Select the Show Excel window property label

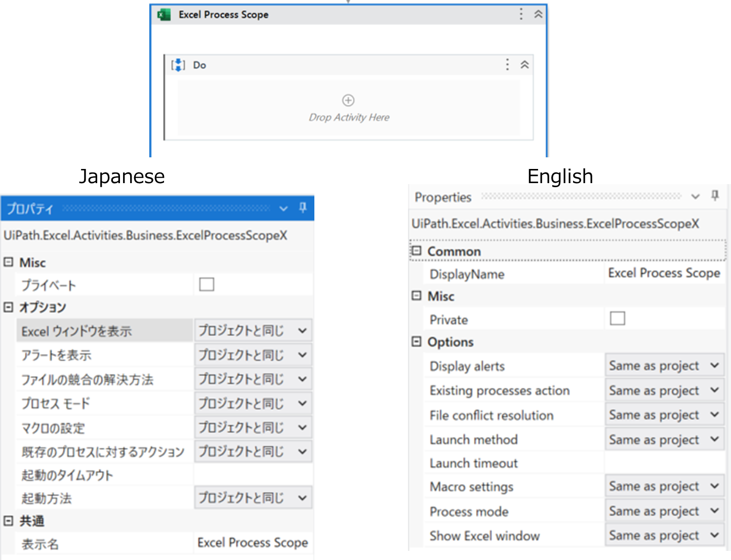coord(484,536)
